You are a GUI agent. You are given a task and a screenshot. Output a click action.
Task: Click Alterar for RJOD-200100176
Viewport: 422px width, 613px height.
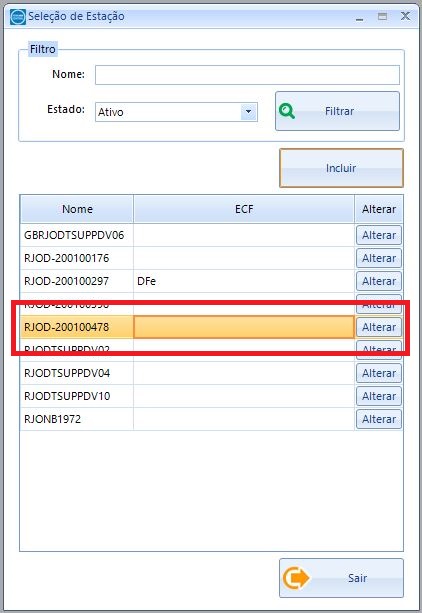click(379, 258)
